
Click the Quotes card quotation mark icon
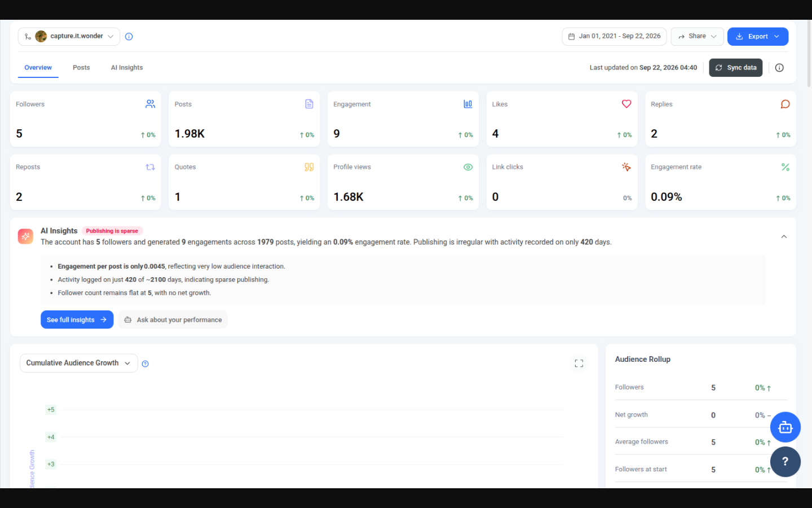[309, 167]
